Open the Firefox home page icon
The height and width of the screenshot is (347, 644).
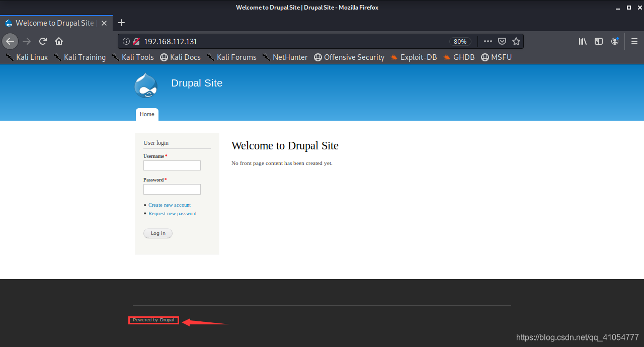[x=59, y=41]
